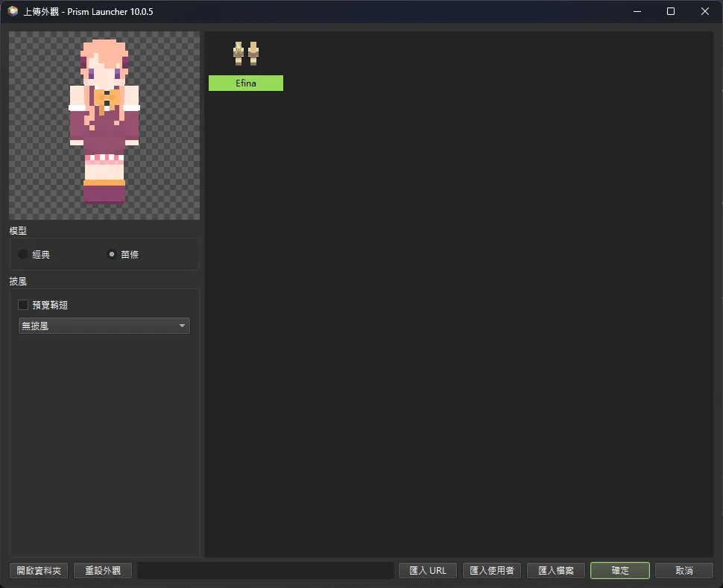This screenshot has width=723, height=588.
Task: Click the Efina skin name label
Action: pyautogui.click(x=245, y=83)
